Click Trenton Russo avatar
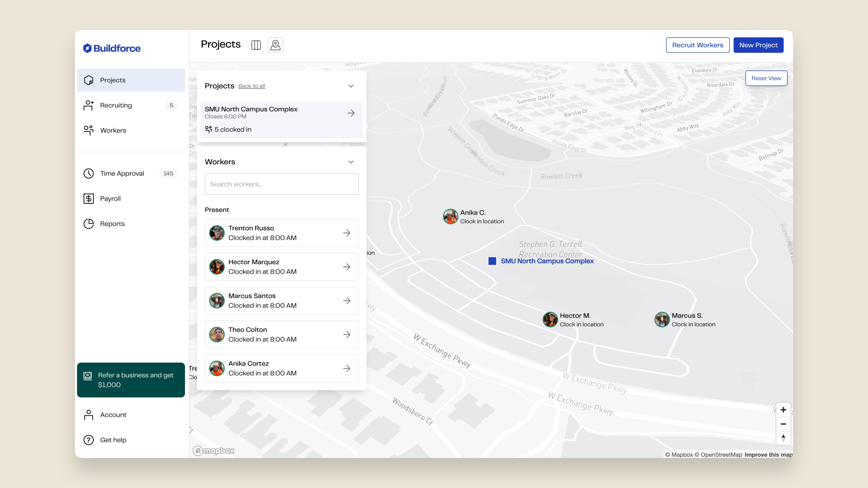This screenshot has height=488, width=868. pyautogui.click(x=217, y=233)
